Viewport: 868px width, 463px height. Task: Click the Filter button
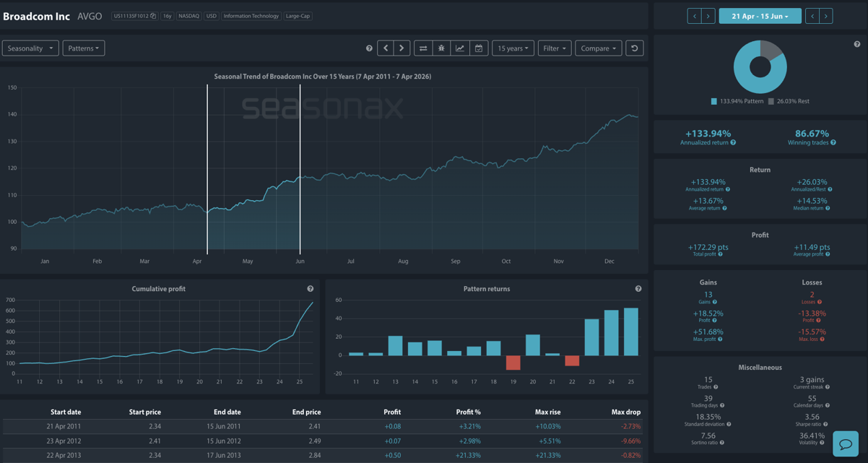tap(555, 48)
